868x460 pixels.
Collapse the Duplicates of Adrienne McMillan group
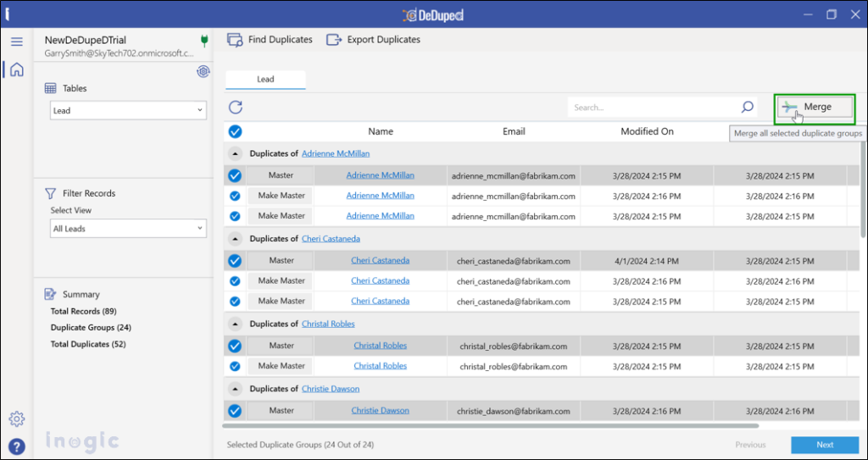pos(235,154)
